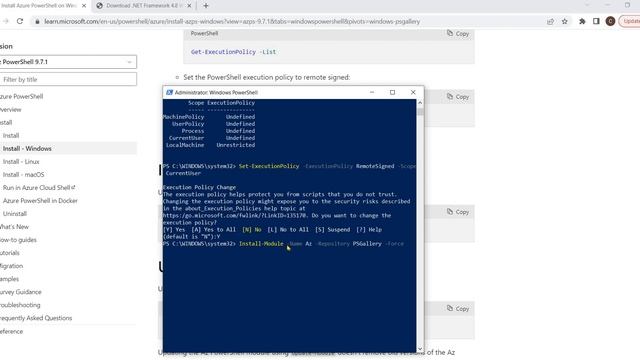Viewport: 640px width, 360px height.
Task: Open the Chrome profile avatar
Action: pyautogui.click(x=610, y=21)
